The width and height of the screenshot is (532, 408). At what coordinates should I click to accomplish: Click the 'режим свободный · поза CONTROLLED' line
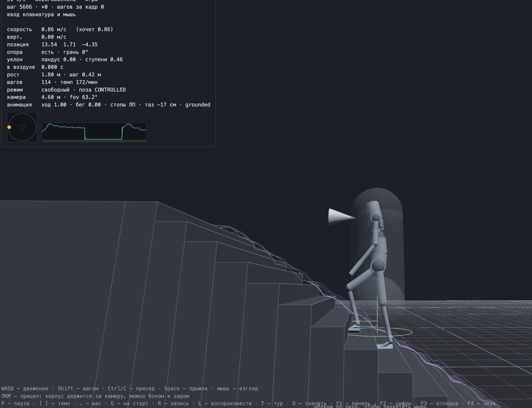pos(66,90)
